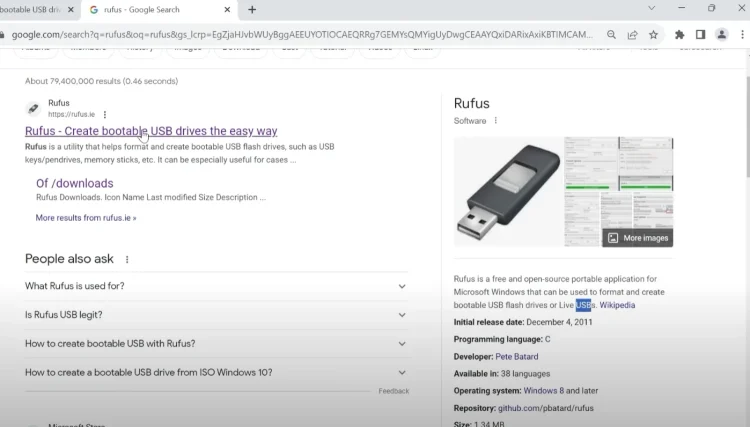This screenshot has width=750, height=427.
Task: Open 'Rufus - Create bootable USB drives' result link
Action: coord(151,131)
